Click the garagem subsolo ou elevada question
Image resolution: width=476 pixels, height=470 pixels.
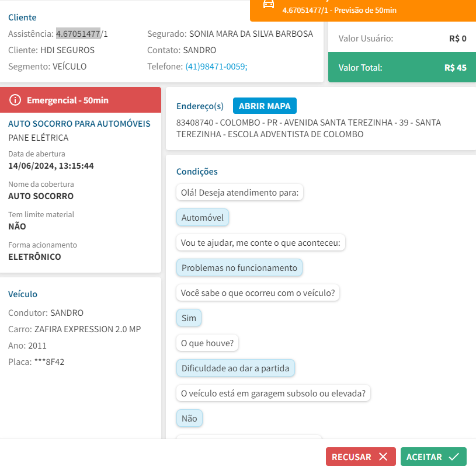pos(273,394)
